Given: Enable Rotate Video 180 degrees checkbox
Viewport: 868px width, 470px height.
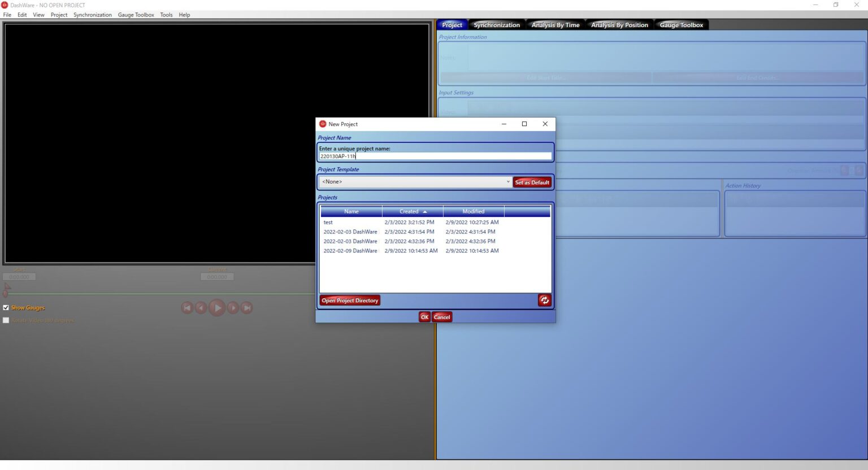Looking at the screenshot, I should point(6,320).
